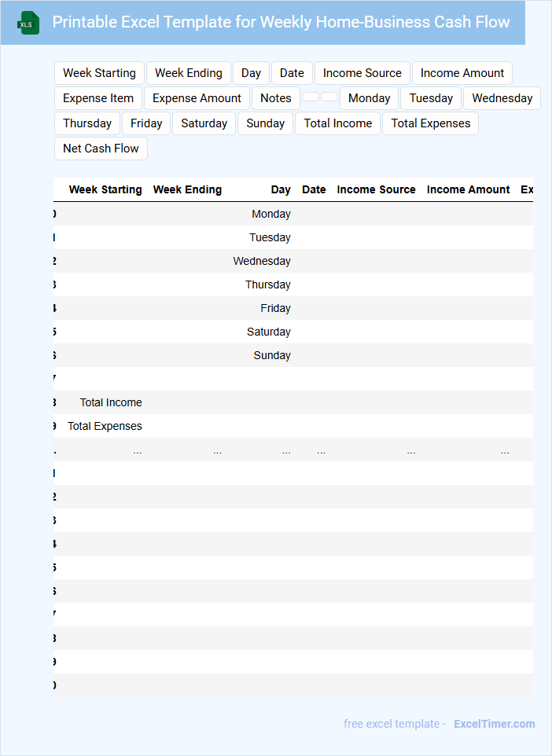Pick the Thursday tag chip
Screen dimensions: 552x756
87,123
